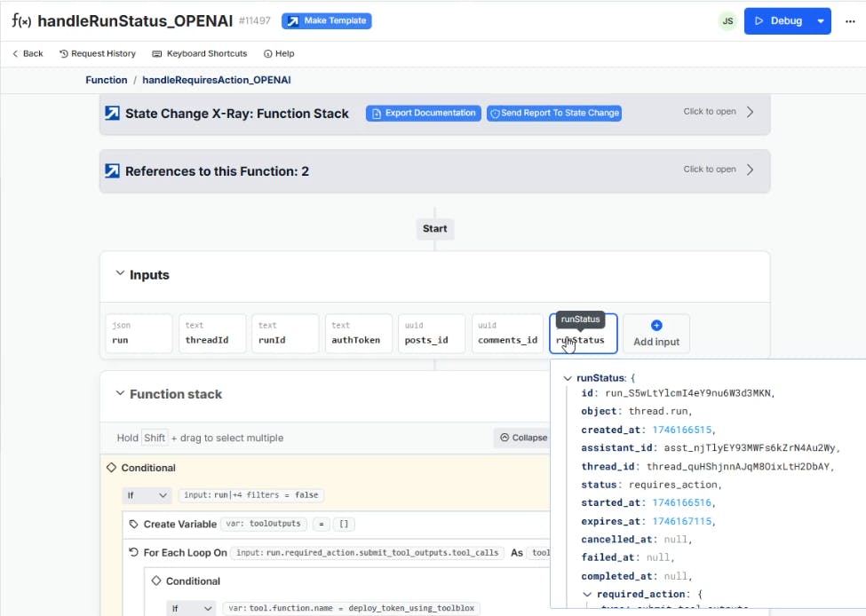Click the Debug play button
Screen dimensions: 866x616
tap(777, 21)
